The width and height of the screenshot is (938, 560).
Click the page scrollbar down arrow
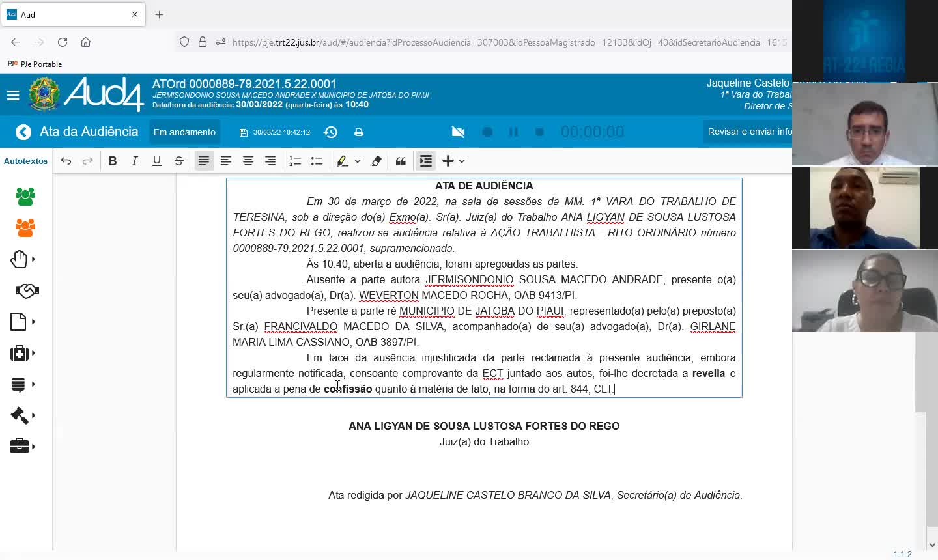pos(931,545)
